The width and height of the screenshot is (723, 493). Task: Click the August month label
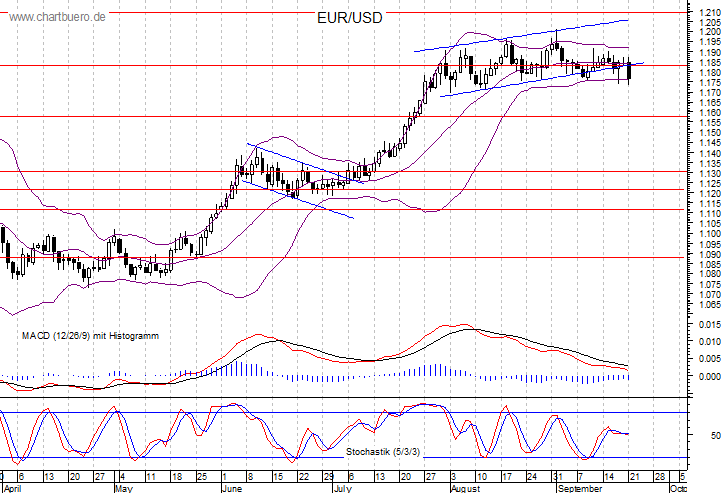467,489
